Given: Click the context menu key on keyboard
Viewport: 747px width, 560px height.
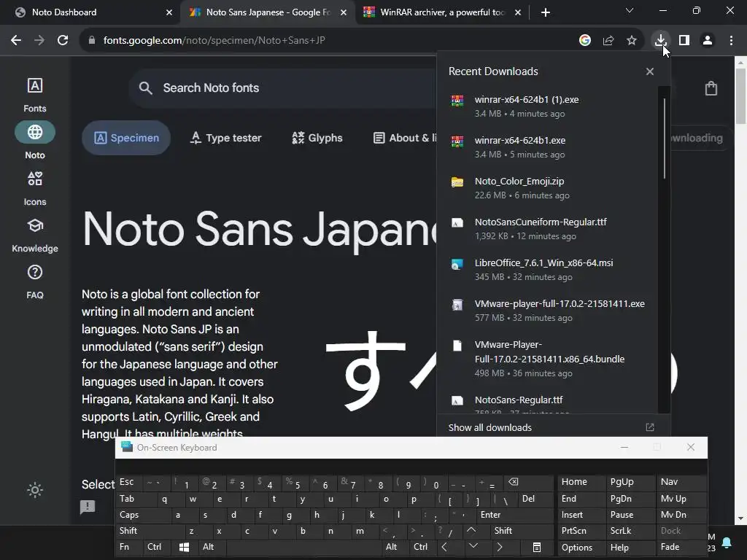Looking at the screenshot, I should pyautogui.click(x=536, y=547).
